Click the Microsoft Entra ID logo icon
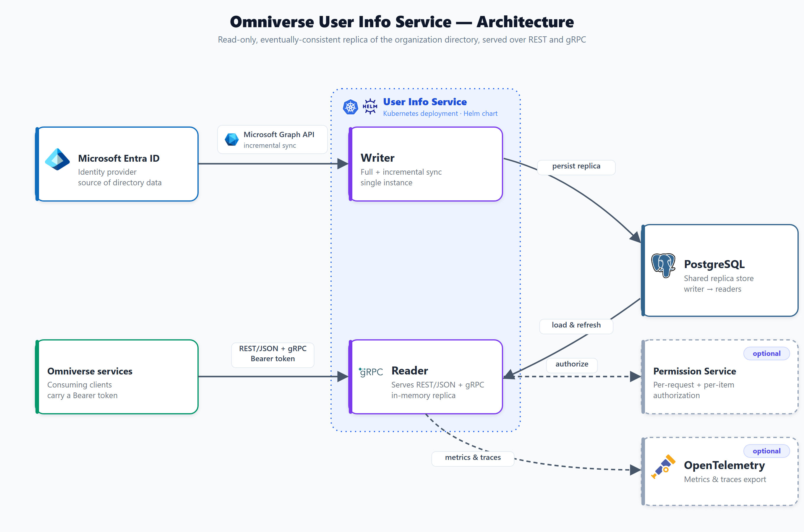 [x=57, y=159]
